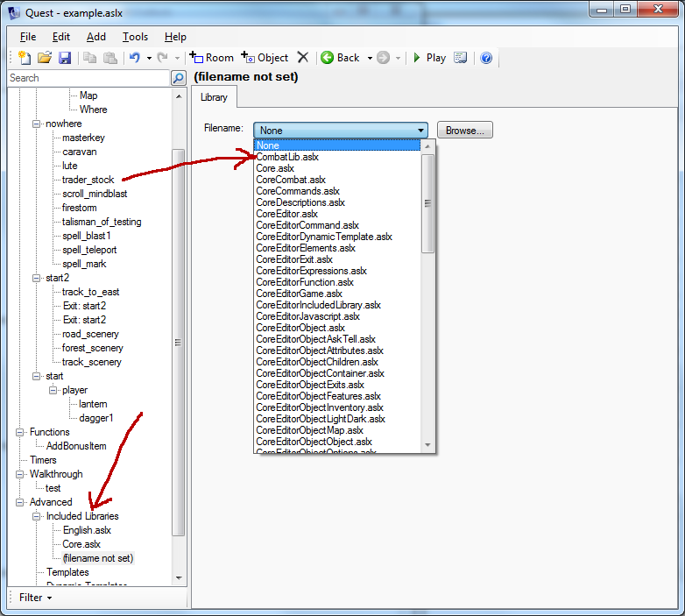The height and width of the screenshot is (616, 685).
Task: Delete the element with the X icon
Action: pos(303,58)
